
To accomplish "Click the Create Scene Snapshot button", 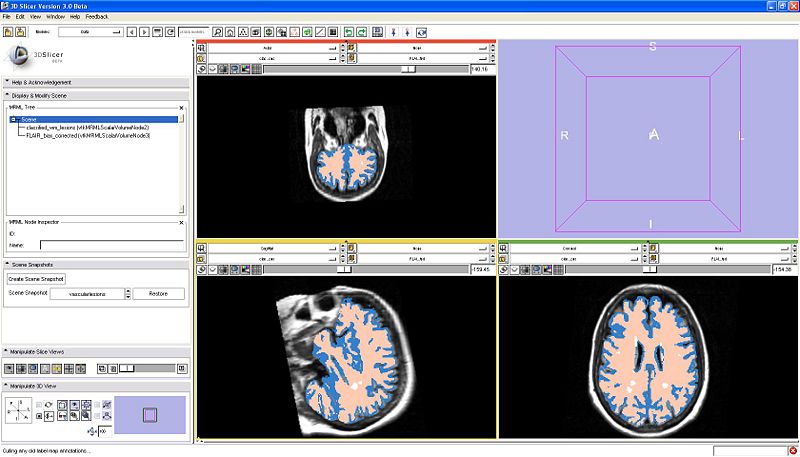I will [x=36, y=278].
